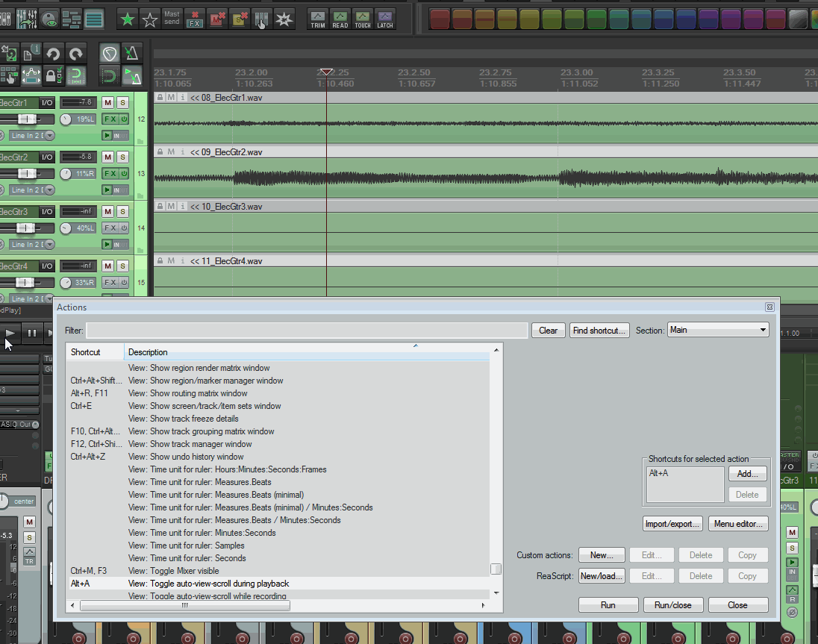Click the grid with hand pointer icon
Image resolution: width=818 pixels, height=644 pixels.
point(9,76)
